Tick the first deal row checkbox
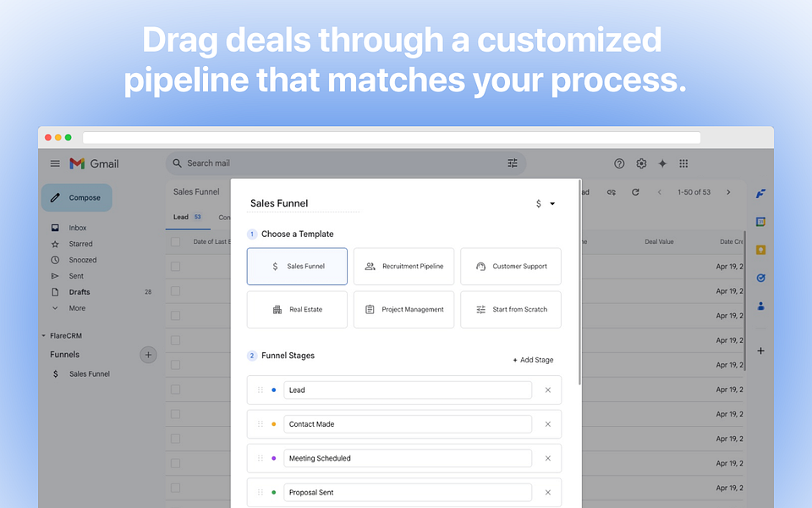The height and width of the screenshot is (508, 812). [176, 267]
